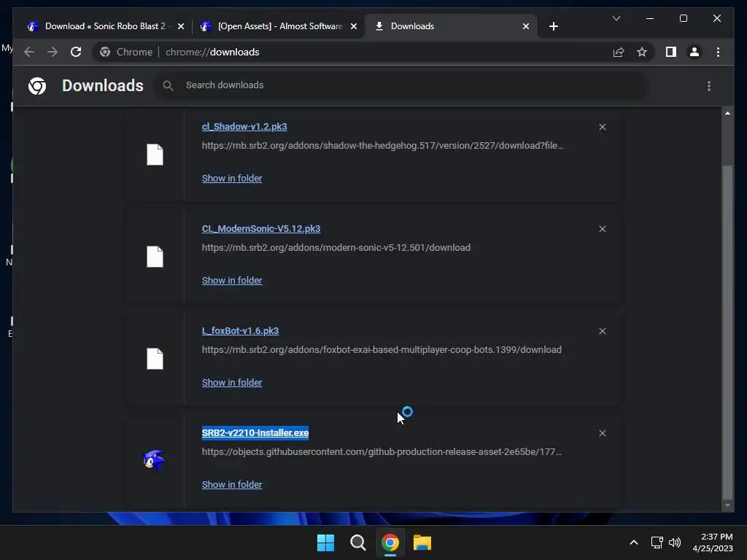This screenshot has height=560, width=747.
Task: Open the Chrome side panel
Action: (671, 52)
